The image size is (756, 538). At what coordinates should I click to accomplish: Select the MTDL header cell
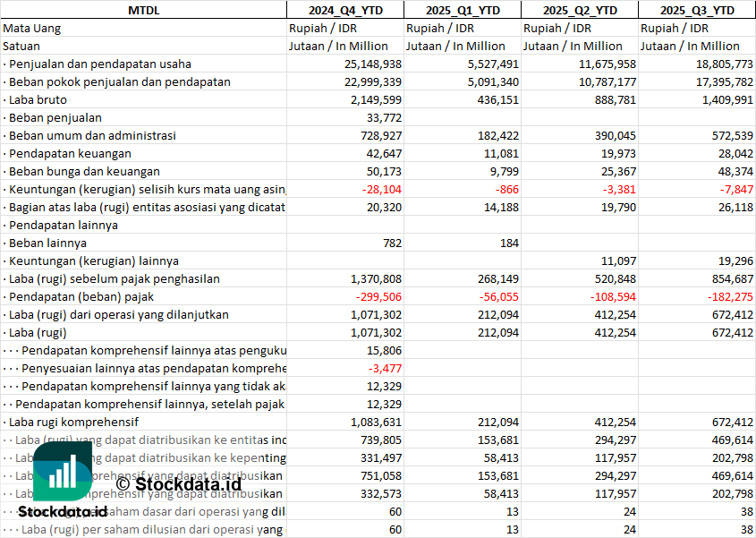tap(144, 10)
